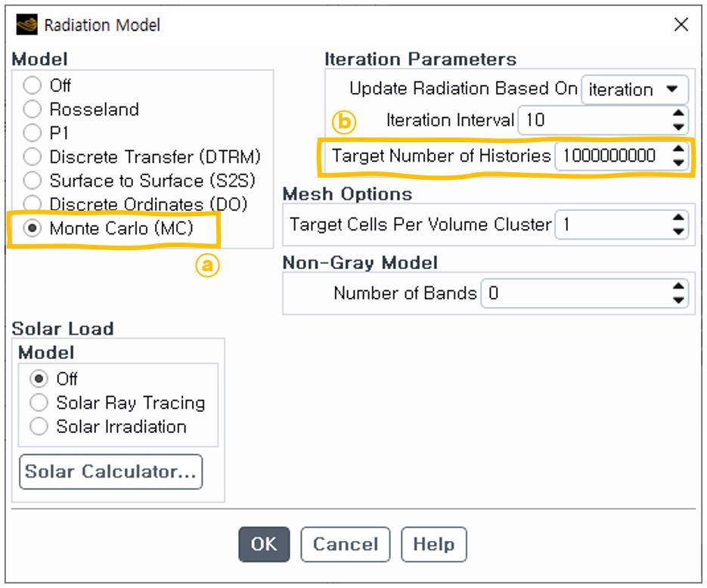Screen dimensions: 707x588
Task: Enable Surface to Surface (S2S) model
Action: (x=33, y=181)
